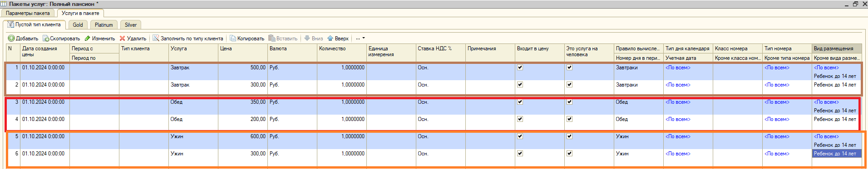Toggle Это услуга на человека in row 6
Screen dimensions: 868x169
(570, 154)
